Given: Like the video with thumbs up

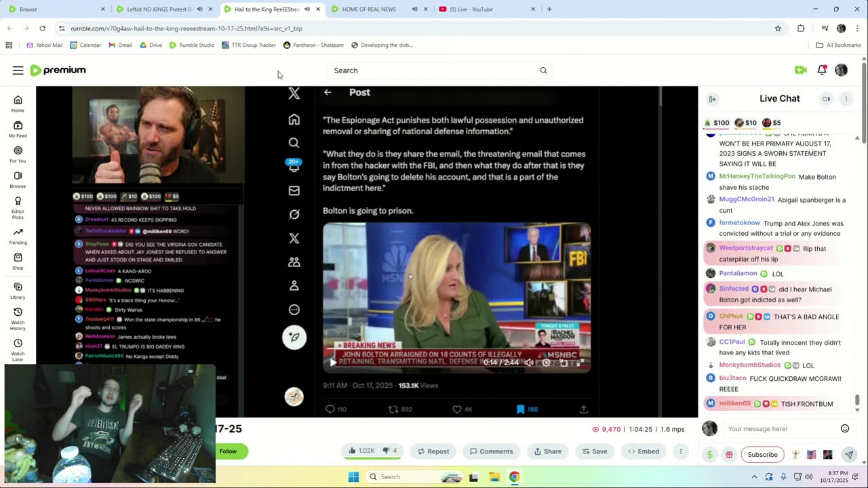Looking at the screenshot, I should (x=361, y=451).
